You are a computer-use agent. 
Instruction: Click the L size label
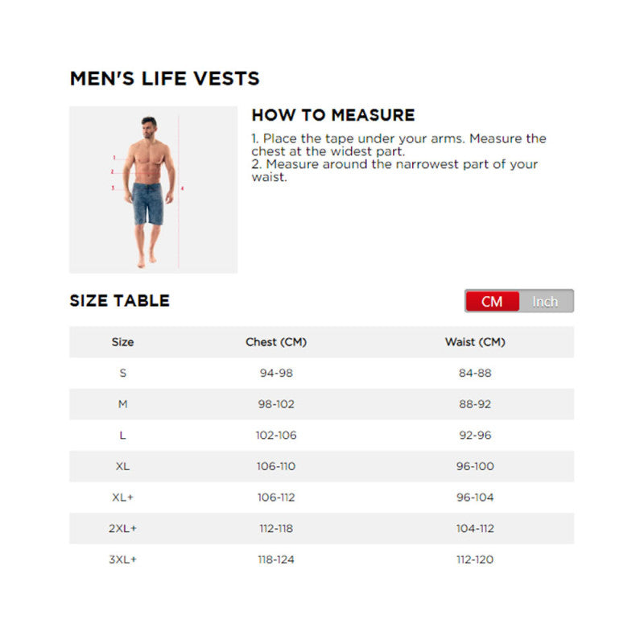click(122, 436)
